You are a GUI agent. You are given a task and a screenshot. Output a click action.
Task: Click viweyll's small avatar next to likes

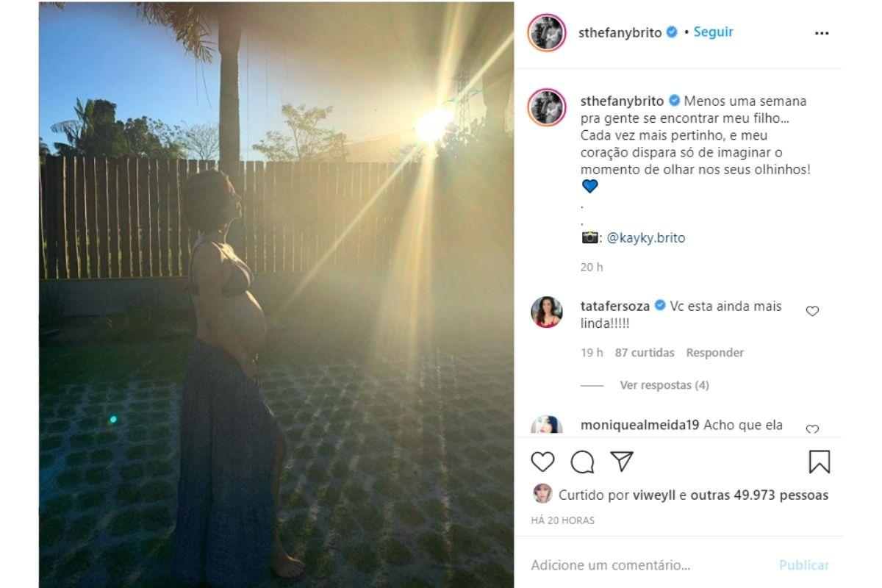click(542, 495)
